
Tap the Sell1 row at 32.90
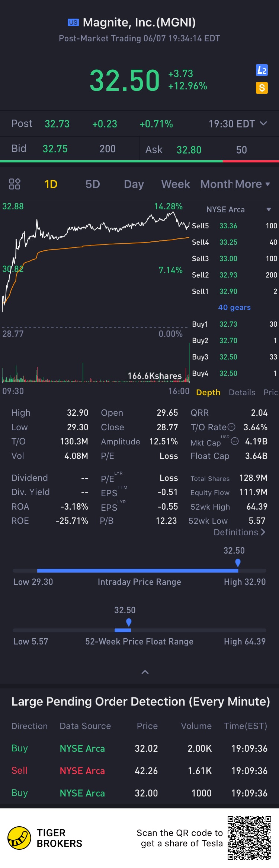pyautogui.click(x=234, y=291)
